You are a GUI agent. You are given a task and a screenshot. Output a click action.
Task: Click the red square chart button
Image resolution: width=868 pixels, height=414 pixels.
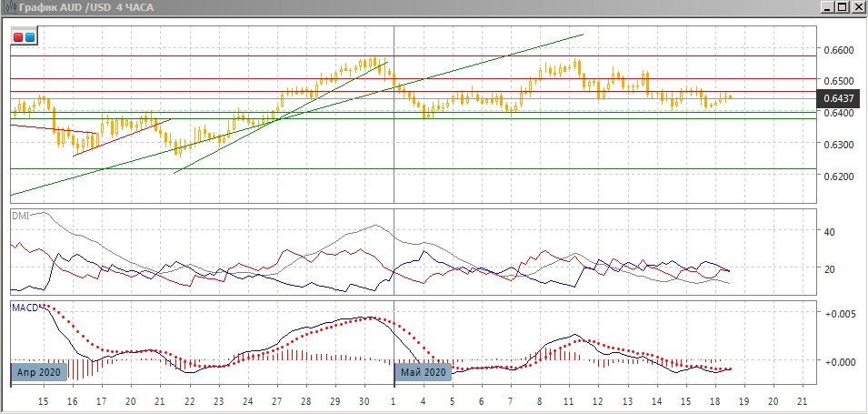pos(19,37)
